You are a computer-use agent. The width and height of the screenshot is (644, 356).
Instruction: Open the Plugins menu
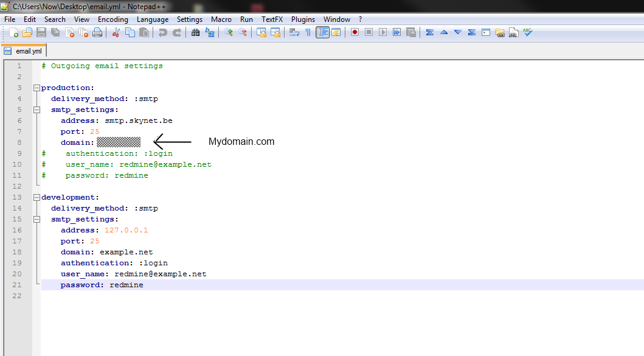(303, 19)
